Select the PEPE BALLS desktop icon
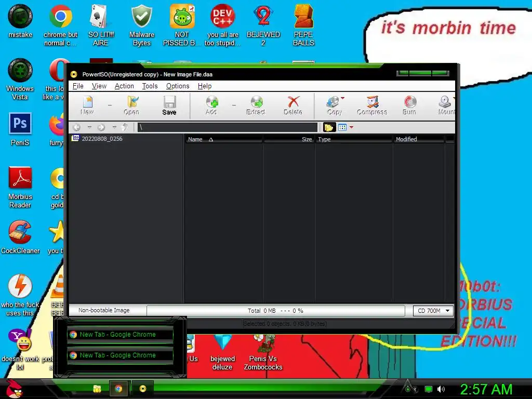The width and height of the screenshot is (532, 399). (303, 25)
